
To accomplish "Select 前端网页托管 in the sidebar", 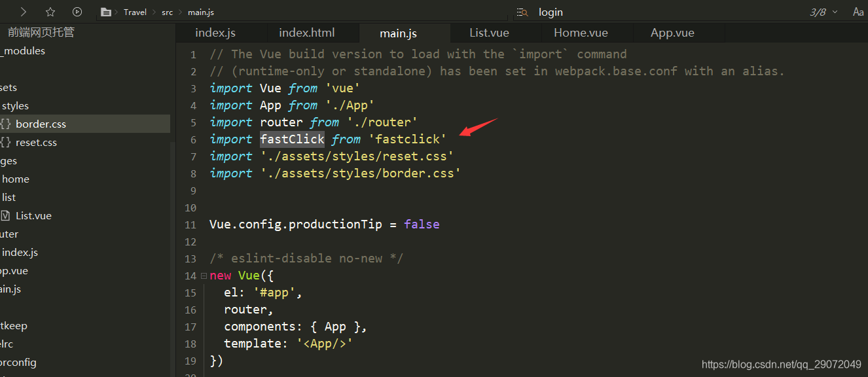I will 41,32.
